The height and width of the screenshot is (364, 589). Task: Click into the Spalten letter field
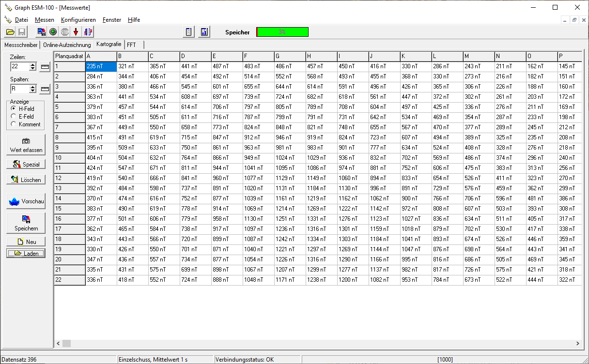point(20,89)
